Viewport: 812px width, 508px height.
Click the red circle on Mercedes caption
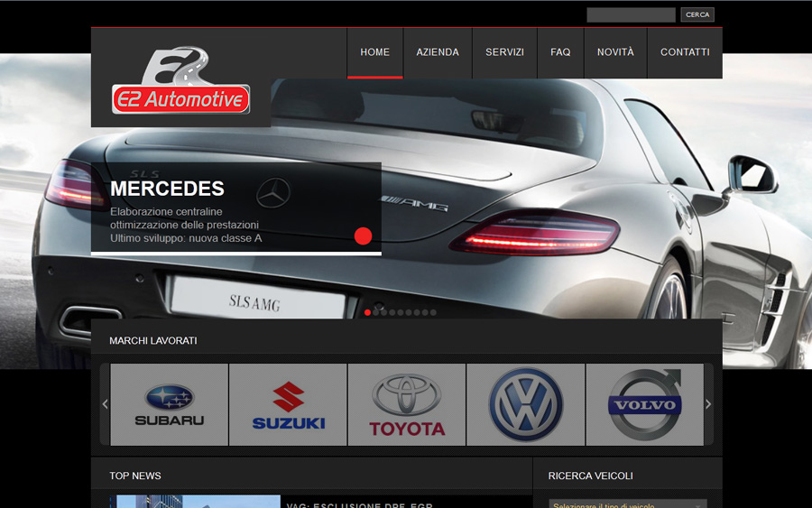(363, 236)
